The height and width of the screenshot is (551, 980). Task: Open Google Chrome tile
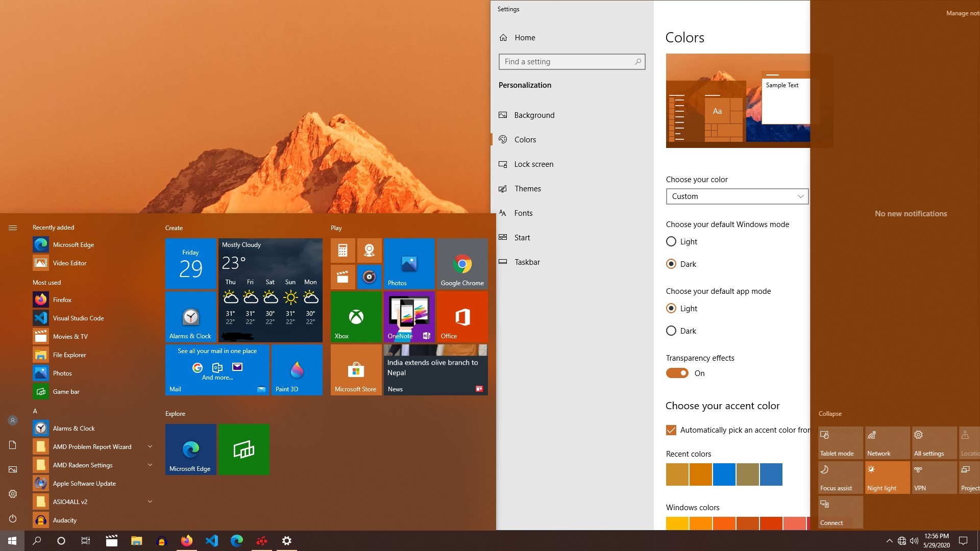462,264
